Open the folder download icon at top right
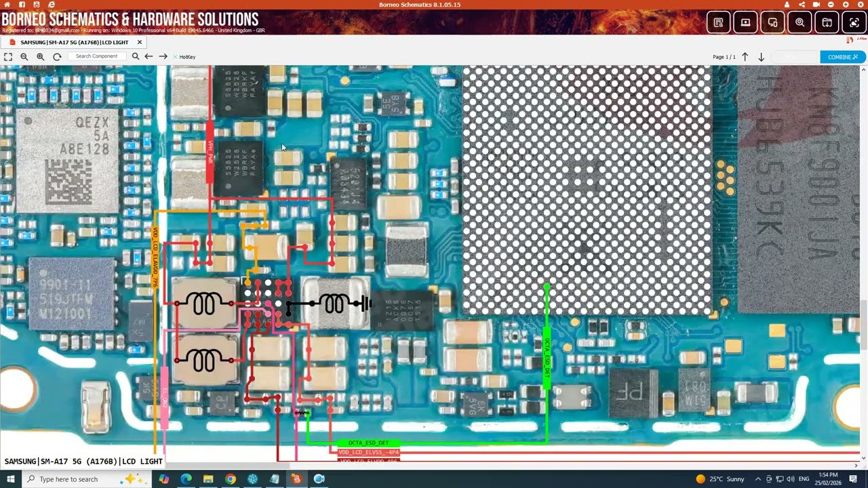The image size is (868, 488). (x=827, y=22)
